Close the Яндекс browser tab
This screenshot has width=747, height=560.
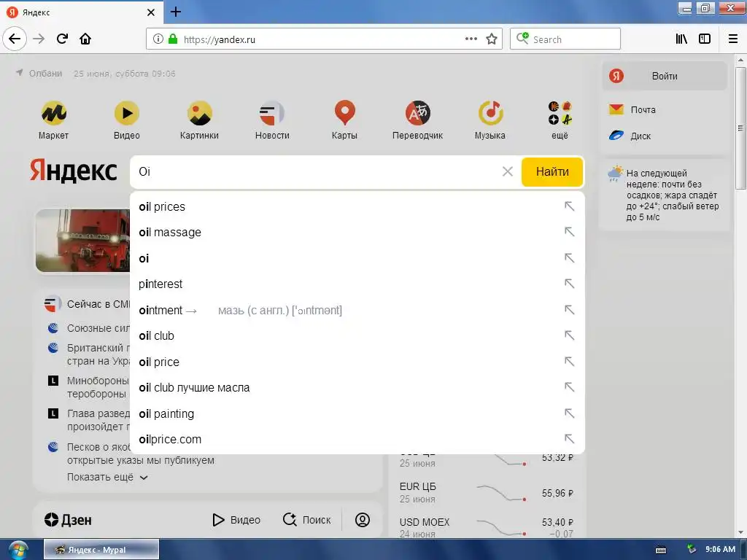pyautogui.click(x=151, y=12)
